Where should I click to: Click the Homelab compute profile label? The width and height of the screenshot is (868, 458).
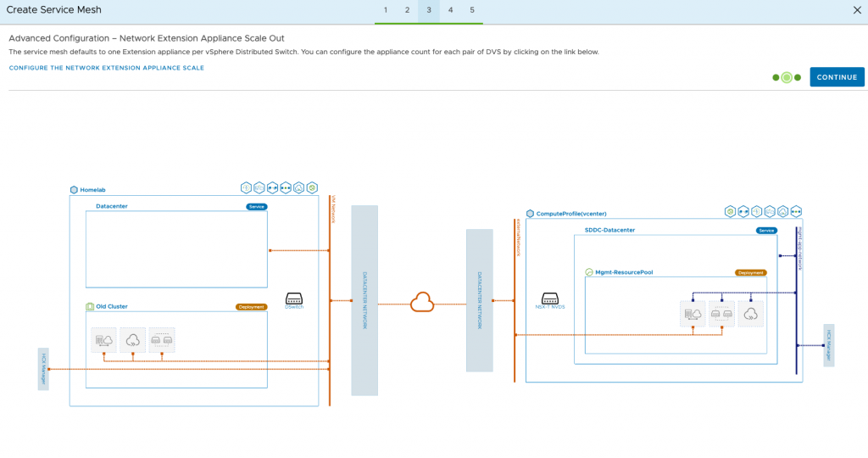tap(92, 190)
